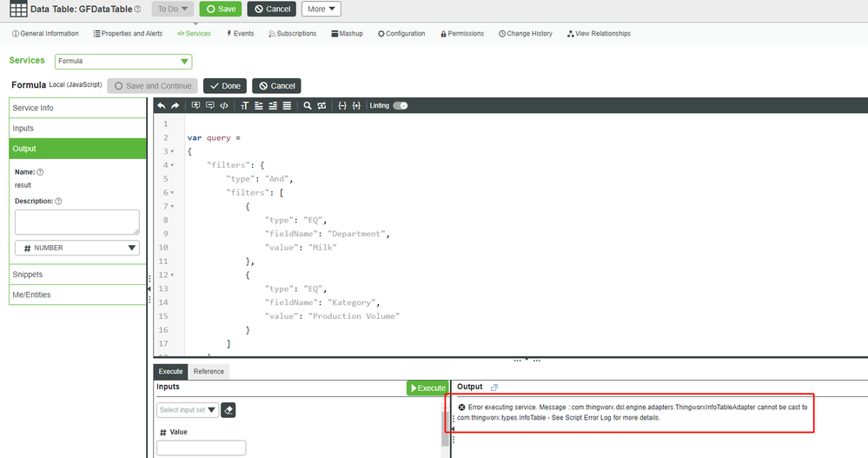The image size is (868, 458).
Task: Switch to the Reference tab
Action: (x=209, y=371)
